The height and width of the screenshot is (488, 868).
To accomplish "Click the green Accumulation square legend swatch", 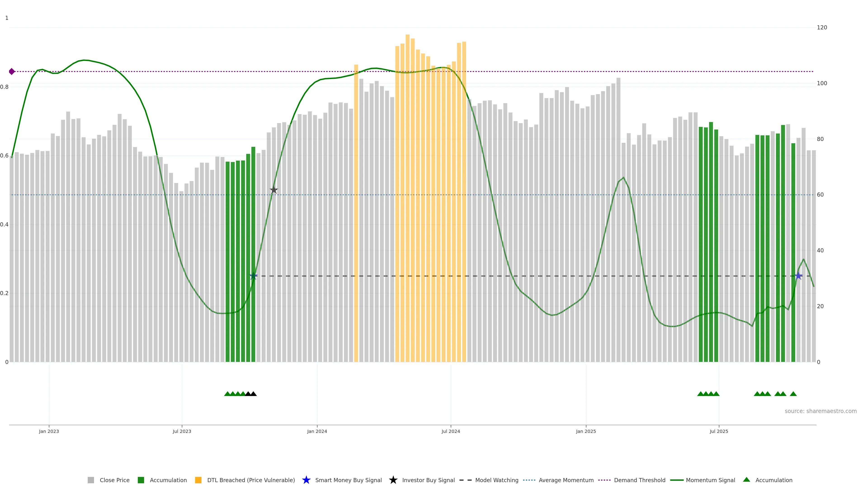I will point(141,480).
